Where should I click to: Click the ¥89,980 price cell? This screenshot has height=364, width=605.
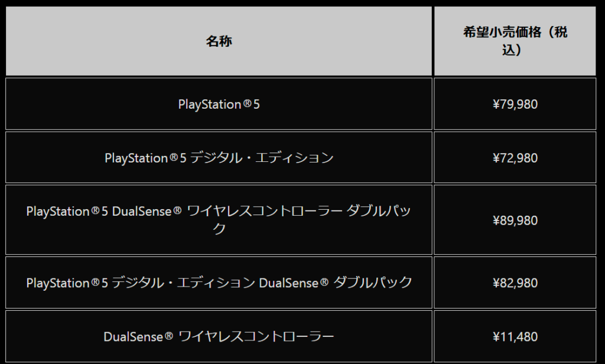(515, 220)
